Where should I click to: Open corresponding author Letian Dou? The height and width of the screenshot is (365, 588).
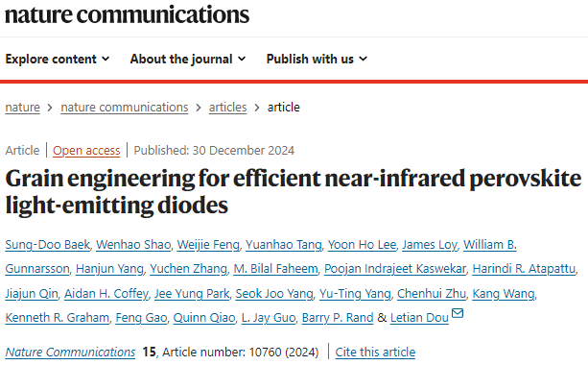(x=419, y=318)
